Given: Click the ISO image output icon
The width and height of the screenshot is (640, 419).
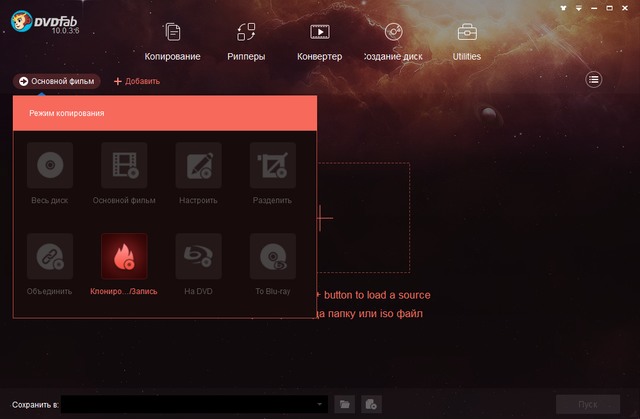Looking at the screenshot, I should tap(371, 404).
